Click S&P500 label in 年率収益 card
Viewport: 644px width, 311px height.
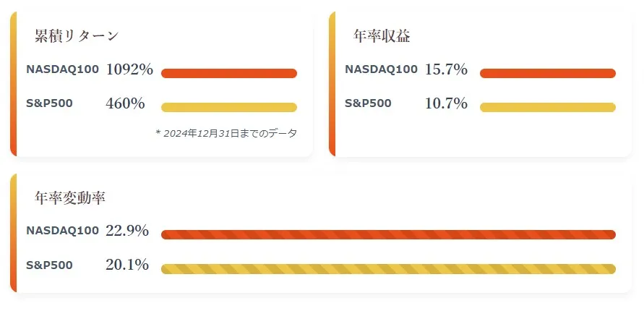tap(368, 103)
